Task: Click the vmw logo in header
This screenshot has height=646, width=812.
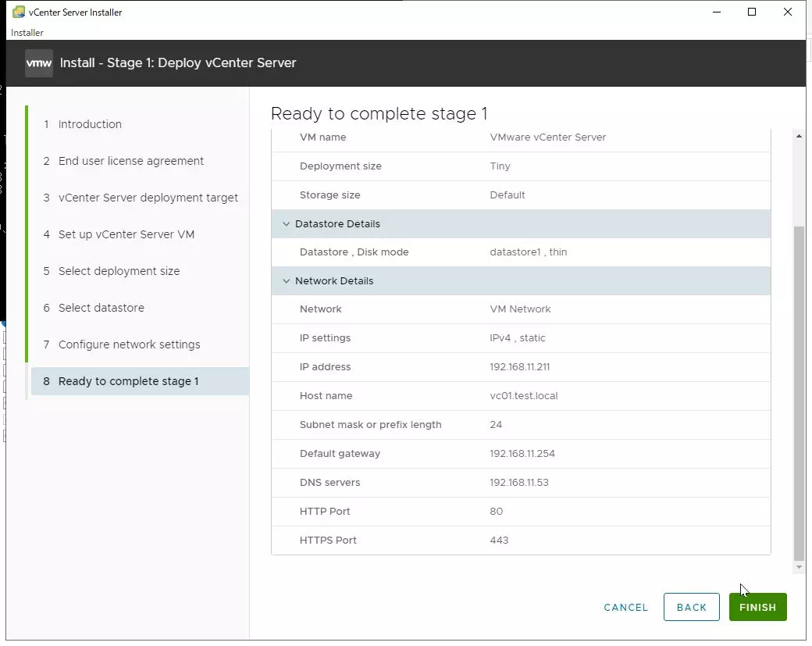Action: (x=39, y=63)
